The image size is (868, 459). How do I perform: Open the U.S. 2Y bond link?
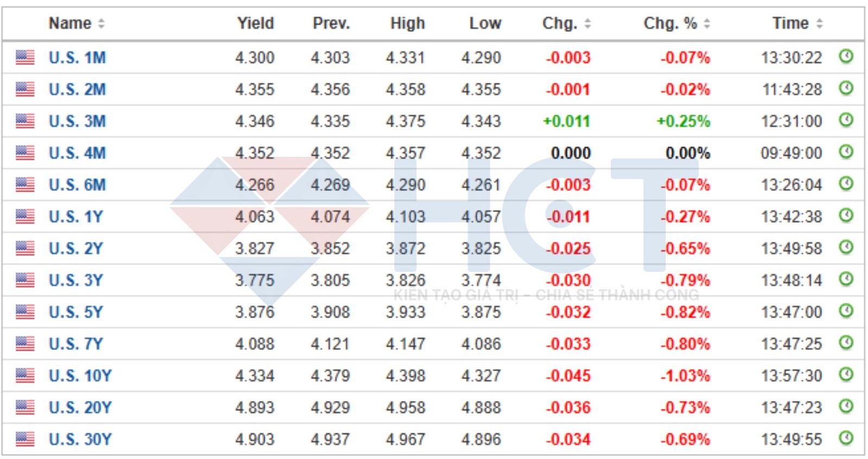tap(75, 248)
